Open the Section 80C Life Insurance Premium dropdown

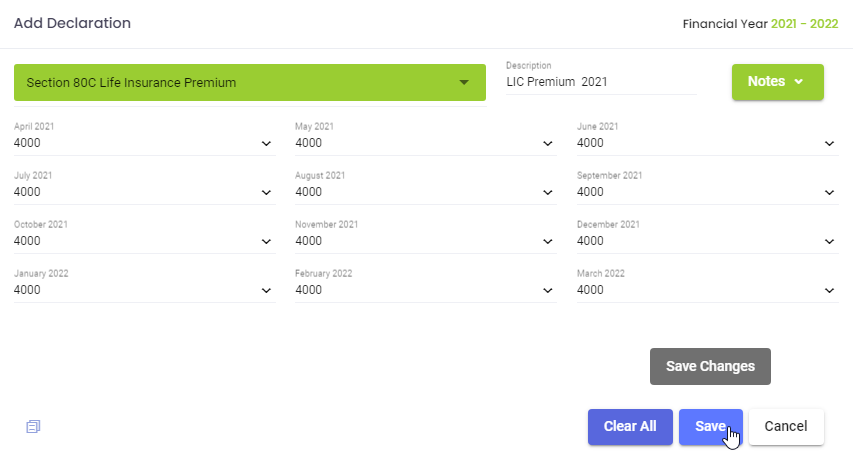pyautogui.click(x=250, y=82)
